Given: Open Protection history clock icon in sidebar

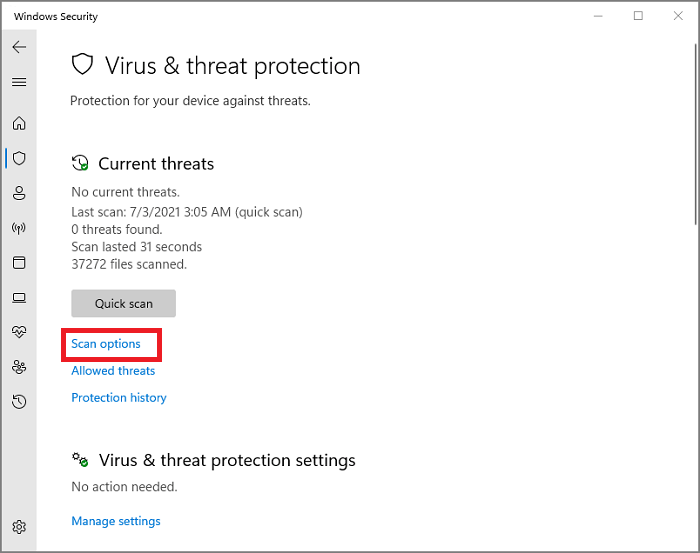Looking at the screenshot, I should click(19, 402).
